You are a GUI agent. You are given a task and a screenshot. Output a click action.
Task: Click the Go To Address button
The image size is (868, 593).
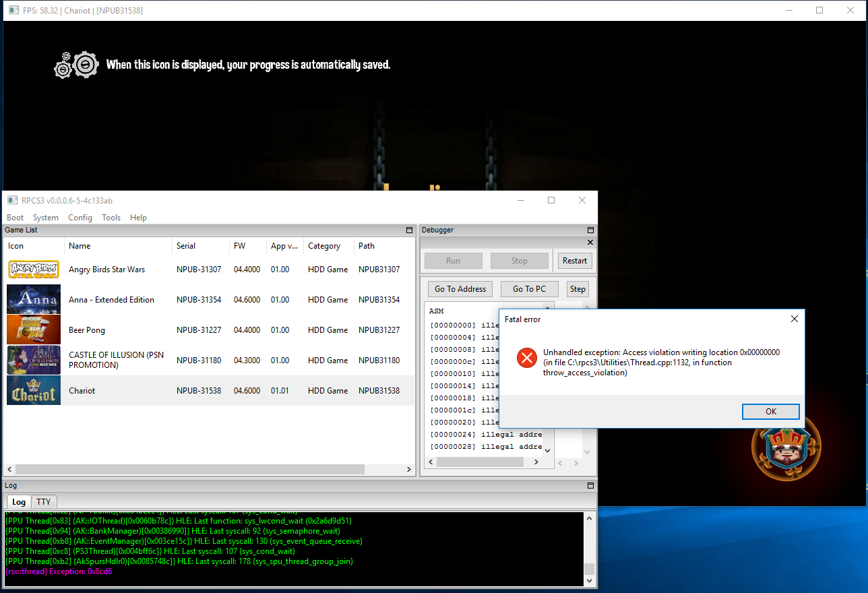(x=460, y=289)
